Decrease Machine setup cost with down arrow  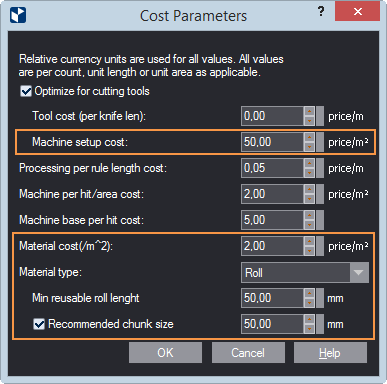tap(310, 147)
